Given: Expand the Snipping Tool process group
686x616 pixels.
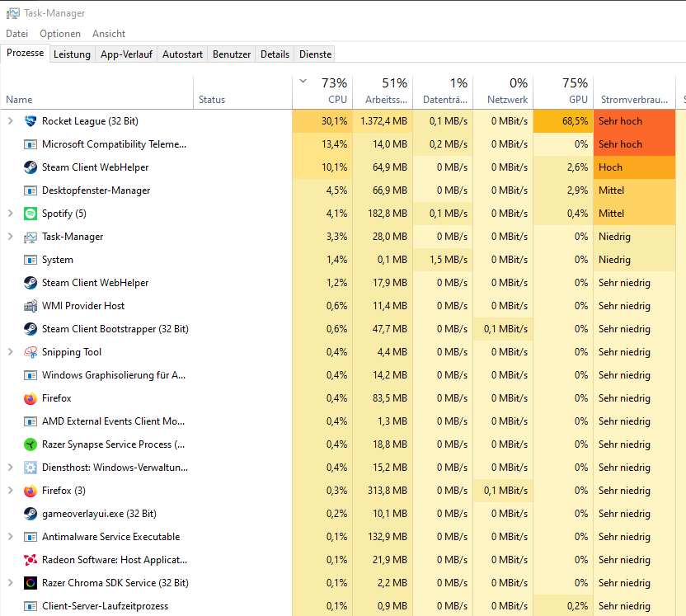Looking at the screenshot, I should point(11,352).
